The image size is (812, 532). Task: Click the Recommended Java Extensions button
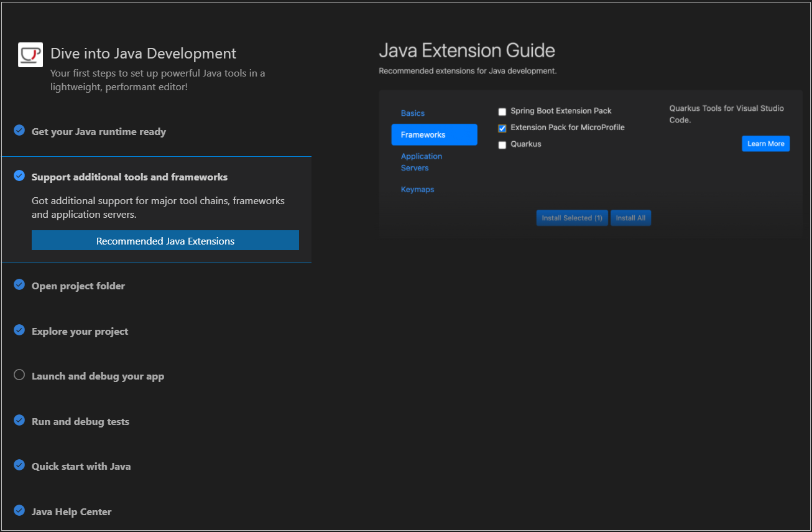165,240
